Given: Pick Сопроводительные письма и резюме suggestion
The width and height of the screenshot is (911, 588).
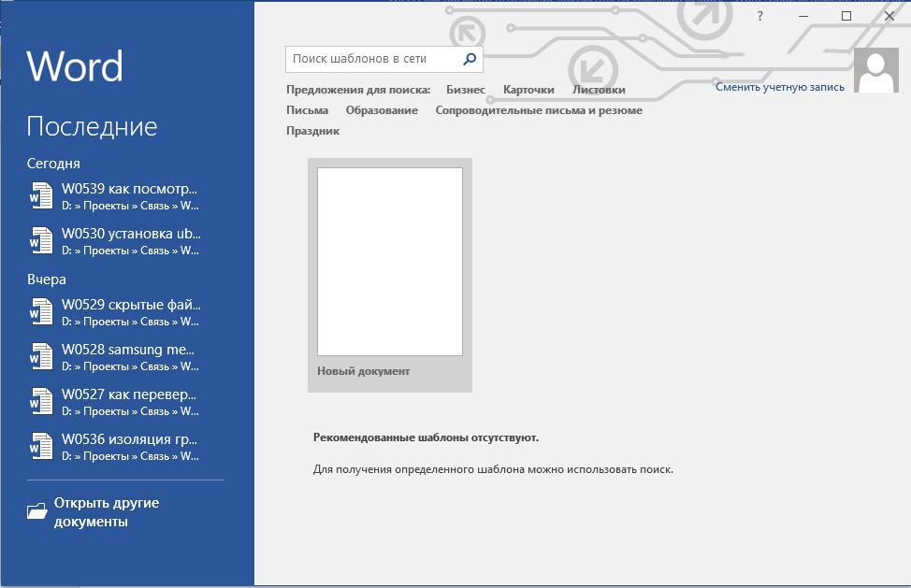Looking at the screenshot, I should pos(539,110).
